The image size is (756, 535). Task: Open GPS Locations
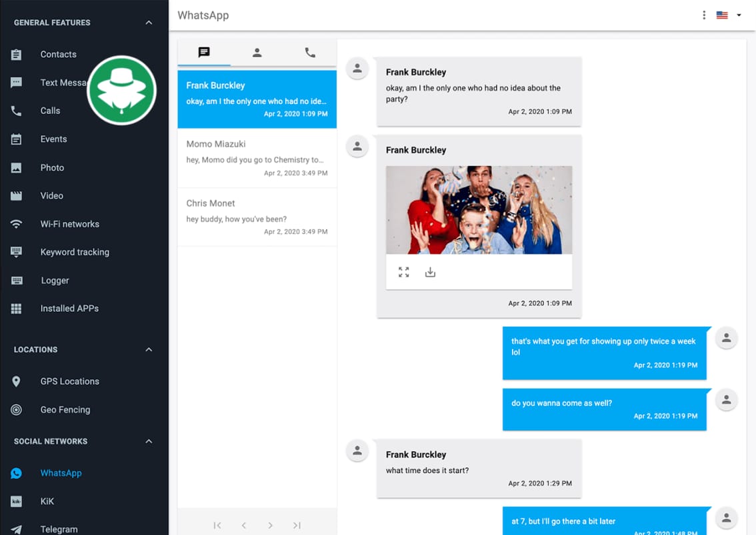tap(70, 381)
